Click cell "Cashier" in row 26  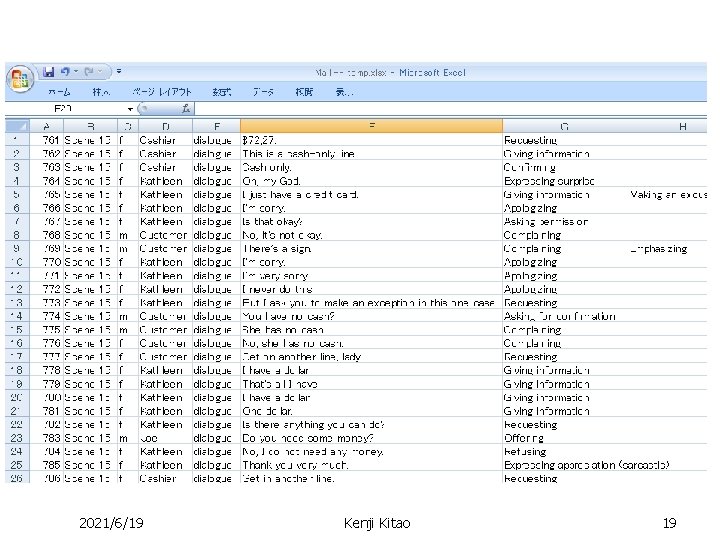click(x=166, y=478)
